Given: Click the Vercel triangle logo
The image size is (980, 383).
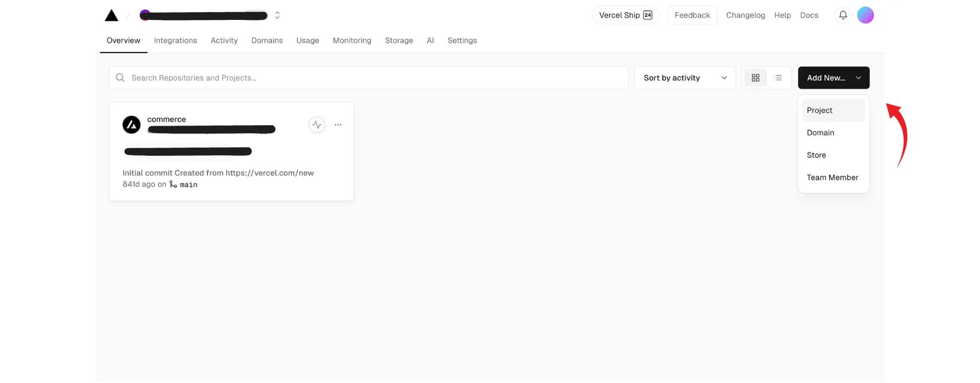Looking at the screenshot, I should click(x=111, y=15).
